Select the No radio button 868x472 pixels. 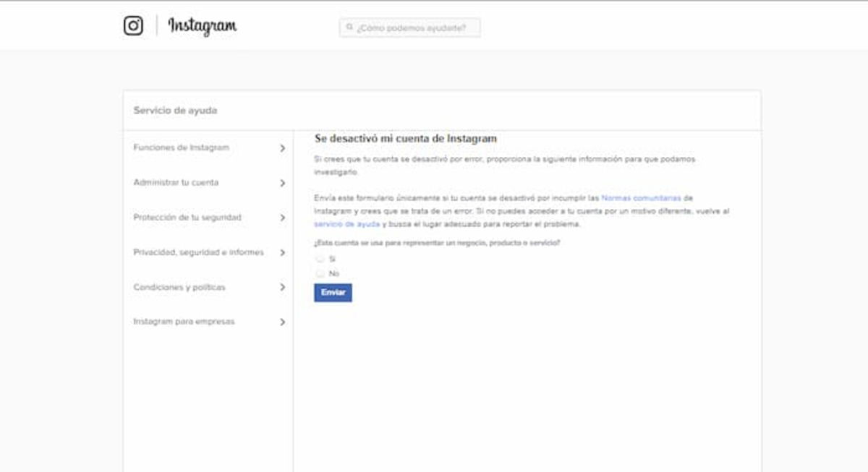click(319, 273)
